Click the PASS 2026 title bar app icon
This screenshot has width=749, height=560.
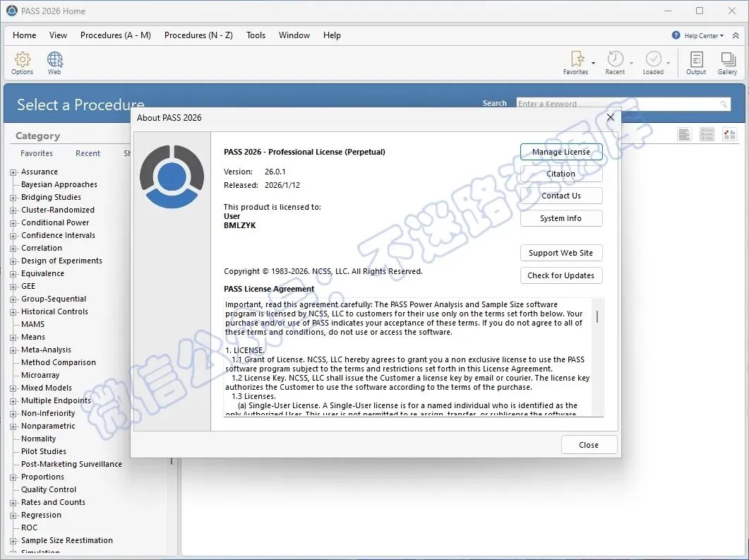coord(12,11)
